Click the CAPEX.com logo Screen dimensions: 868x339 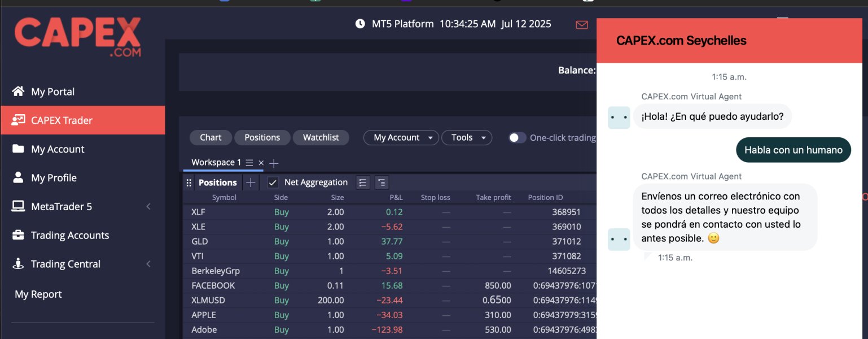78,37
